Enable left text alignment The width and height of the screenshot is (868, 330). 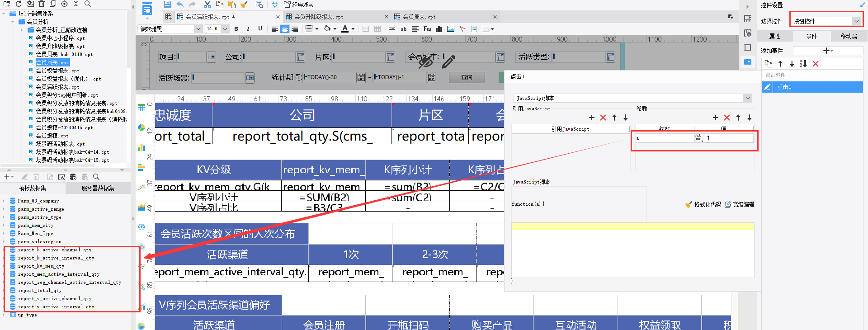pos(274,29)
